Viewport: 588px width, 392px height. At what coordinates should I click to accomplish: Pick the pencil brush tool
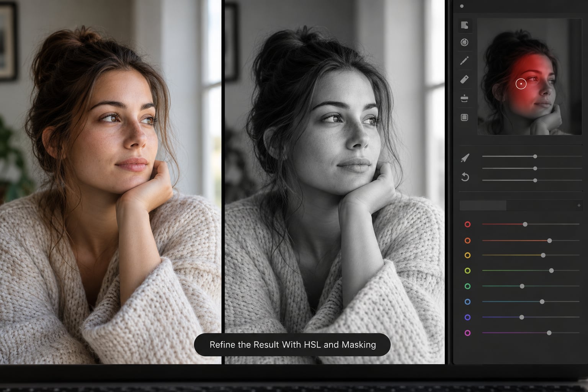click(x=464, y=60)
